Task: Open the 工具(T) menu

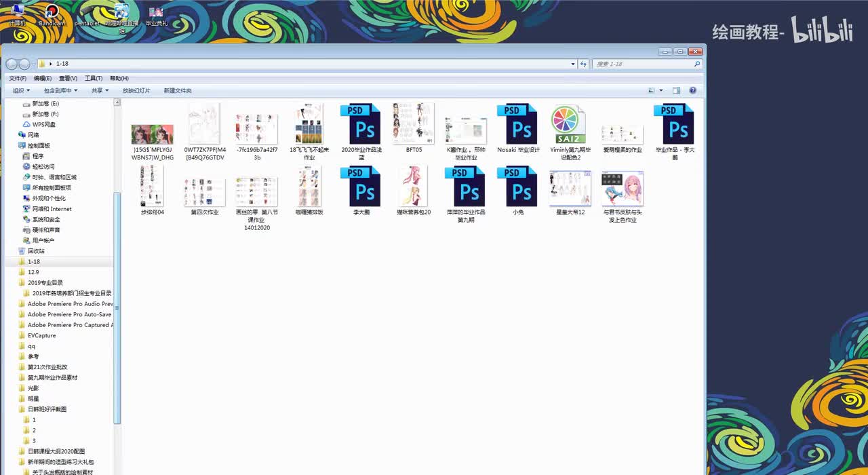Action: 94,78
